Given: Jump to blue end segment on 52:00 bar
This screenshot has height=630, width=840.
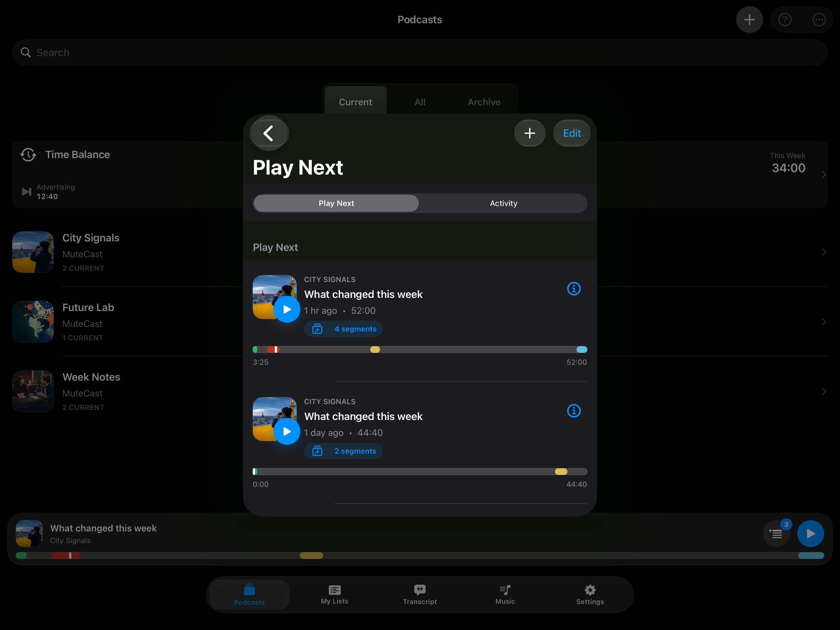Looking at the screenshot, I should point(581,350).
